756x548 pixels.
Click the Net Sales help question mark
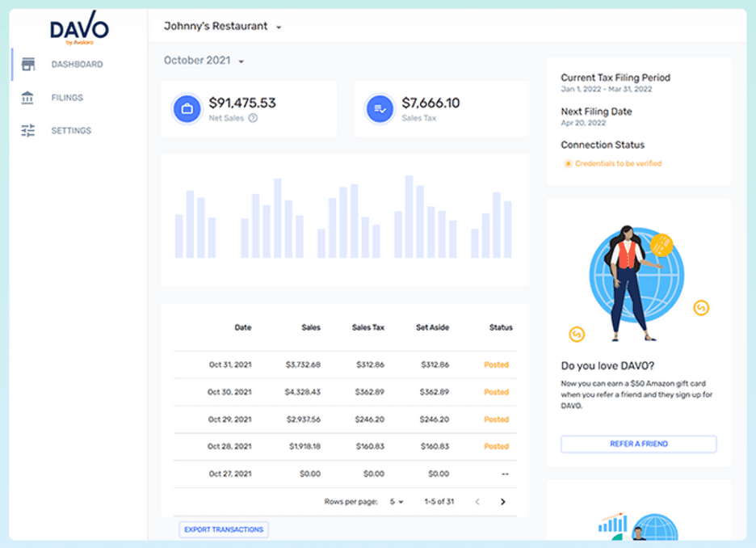pos(253,118)
